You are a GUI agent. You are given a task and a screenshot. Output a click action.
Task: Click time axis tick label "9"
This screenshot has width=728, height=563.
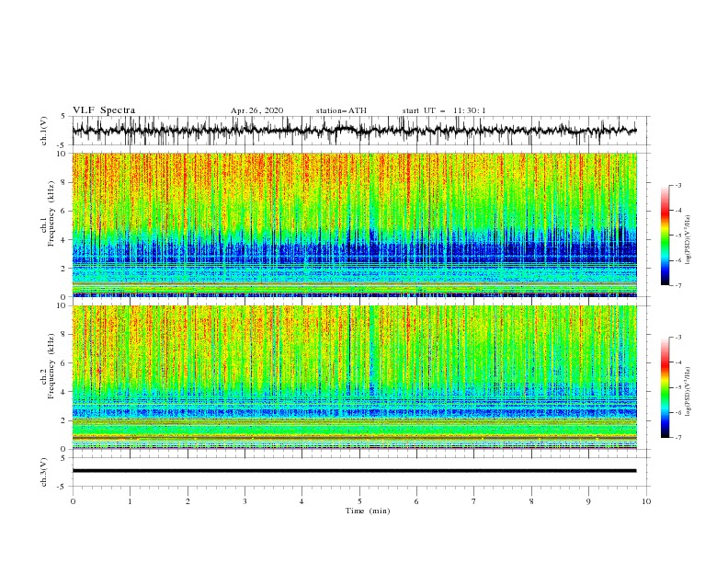[x=588, y=501]
